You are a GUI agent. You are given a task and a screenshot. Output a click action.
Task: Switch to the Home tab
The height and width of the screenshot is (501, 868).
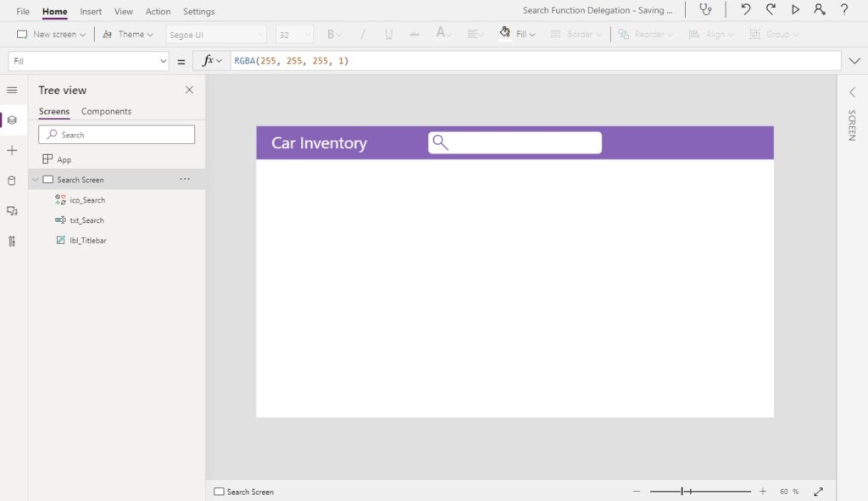pyautogui.click(x=55, y=11)
